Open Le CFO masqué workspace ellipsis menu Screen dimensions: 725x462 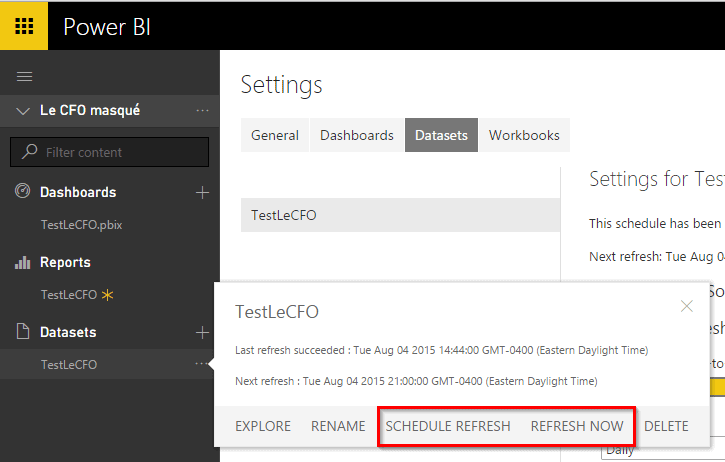click(x=203, y=111)
